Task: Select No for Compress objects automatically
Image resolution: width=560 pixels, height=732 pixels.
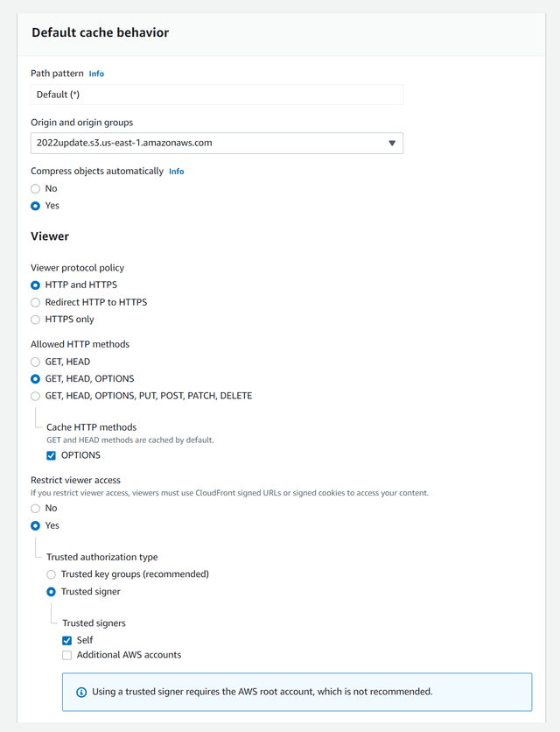Action: 36,188
